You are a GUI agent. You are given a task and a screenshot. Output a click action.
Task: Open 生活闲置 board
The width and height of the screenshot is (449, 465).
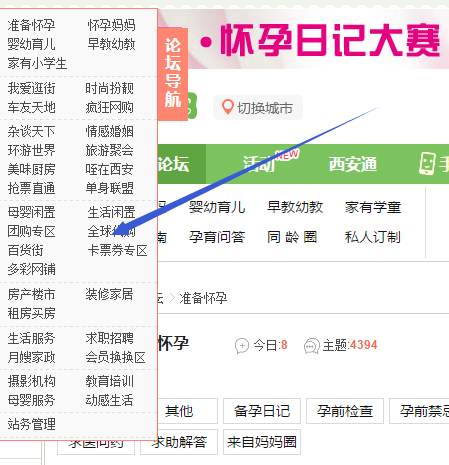pos(111,212)
